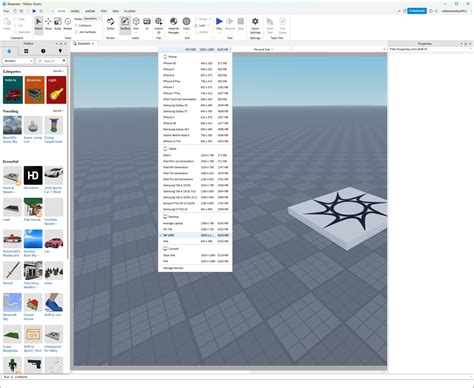This screenshot has height=388, width=474.
Task: Choose Xbox One console device
Action: (x=195, y=255)
